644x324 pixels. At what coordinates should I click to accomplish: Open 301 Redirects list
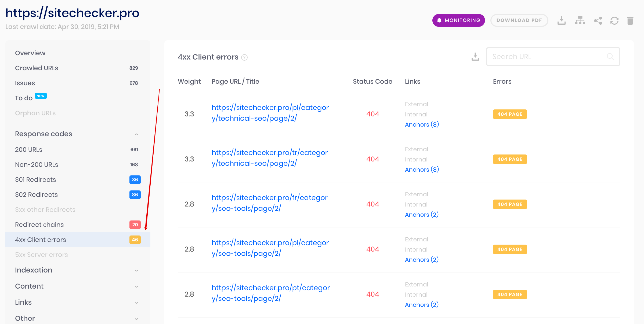click(78, 180)
